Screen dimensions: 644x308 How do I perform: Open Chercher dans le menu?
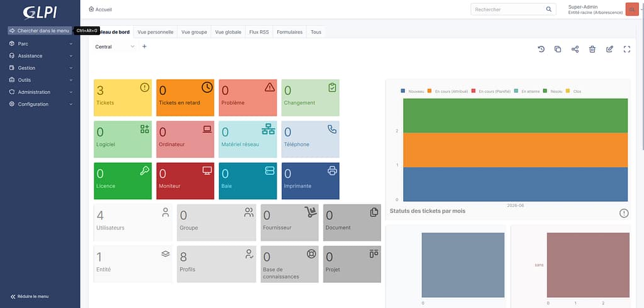pyautogui.click(x=40, y=31)
